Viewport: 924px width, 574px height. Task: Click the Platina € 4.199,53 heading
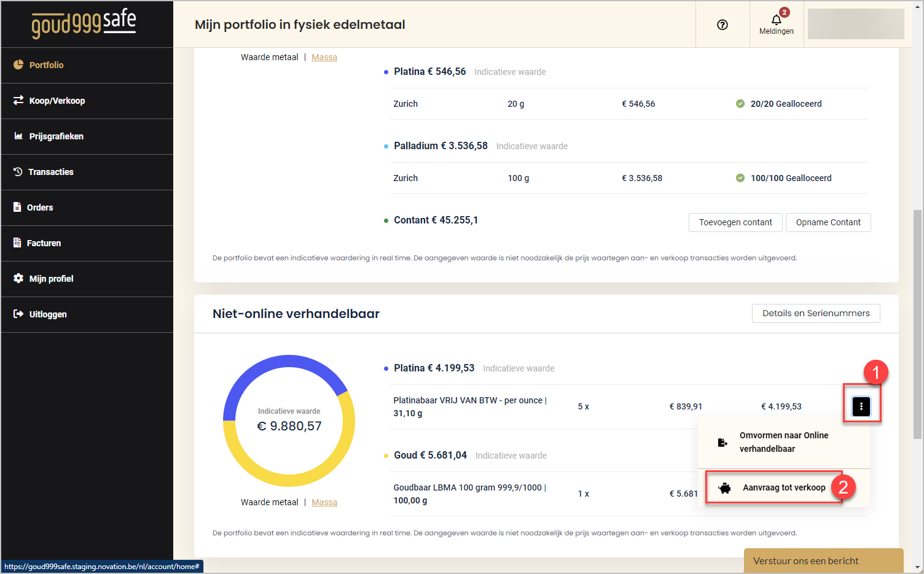click(434, 368)
